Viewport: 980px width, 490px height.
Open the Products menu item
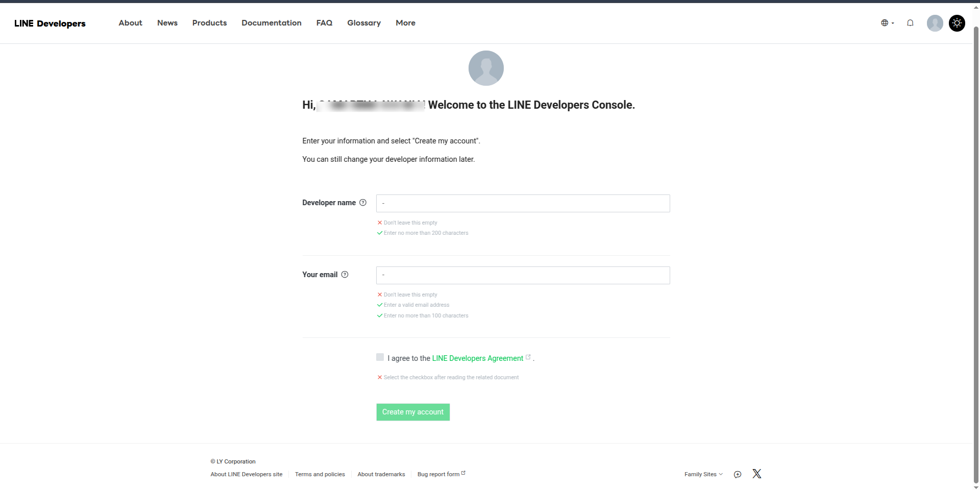(x=209, y=23)
